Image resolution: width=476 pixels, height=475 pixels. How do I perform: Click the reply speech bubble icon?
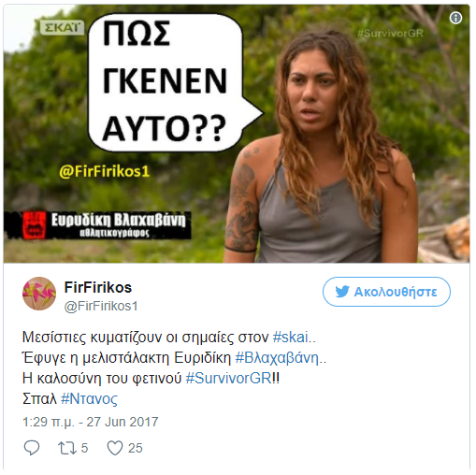[32, 448]
